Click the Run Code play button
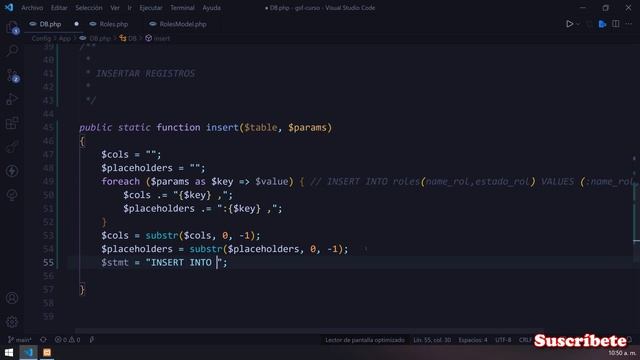This screenshot has width=640, height=360. (569, 24)
